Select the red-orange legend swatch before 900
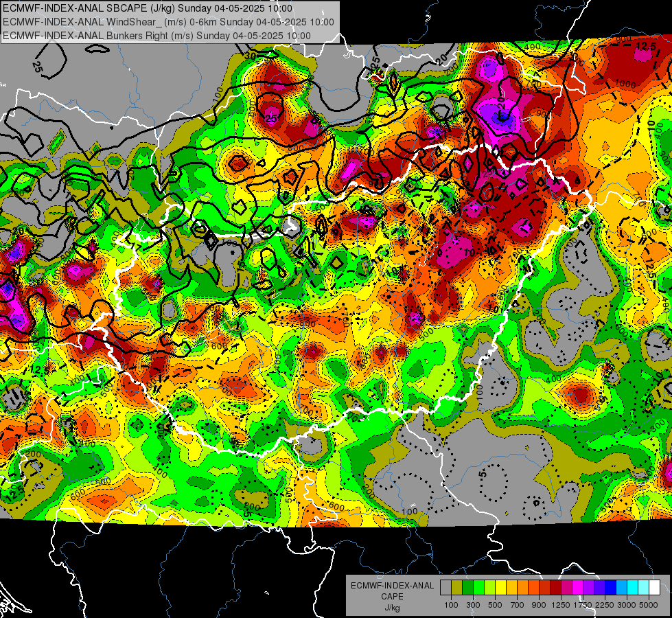The width and height of the screenshot is (672, 618). pyautogui.click(x=533, y=587)
